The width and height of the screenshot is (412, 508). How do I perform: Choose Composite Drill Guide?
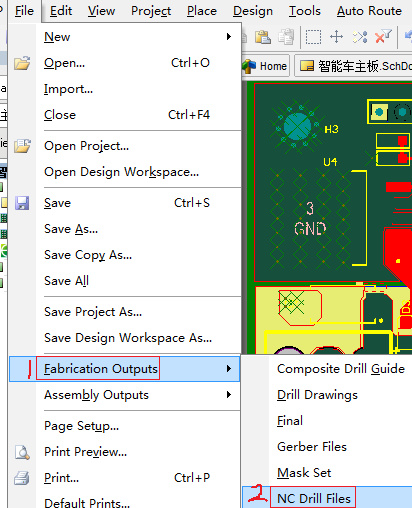[328, 368]
